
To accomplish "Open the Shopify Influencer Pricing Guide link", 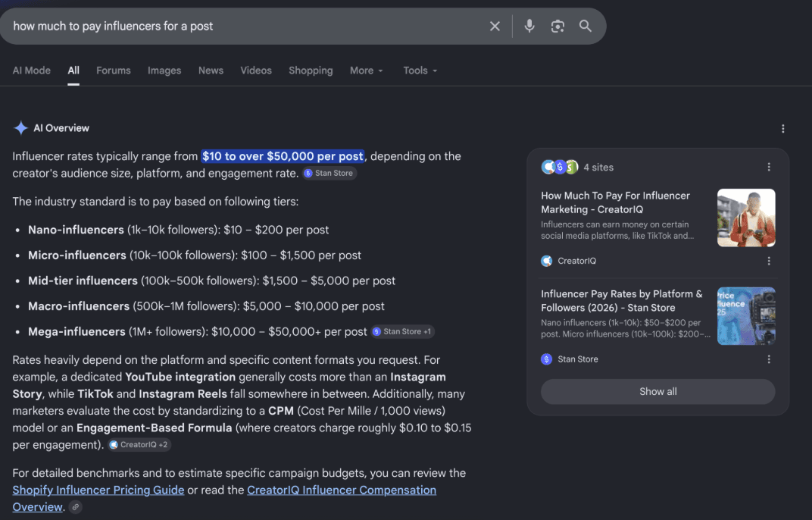I will click(98, 490).
